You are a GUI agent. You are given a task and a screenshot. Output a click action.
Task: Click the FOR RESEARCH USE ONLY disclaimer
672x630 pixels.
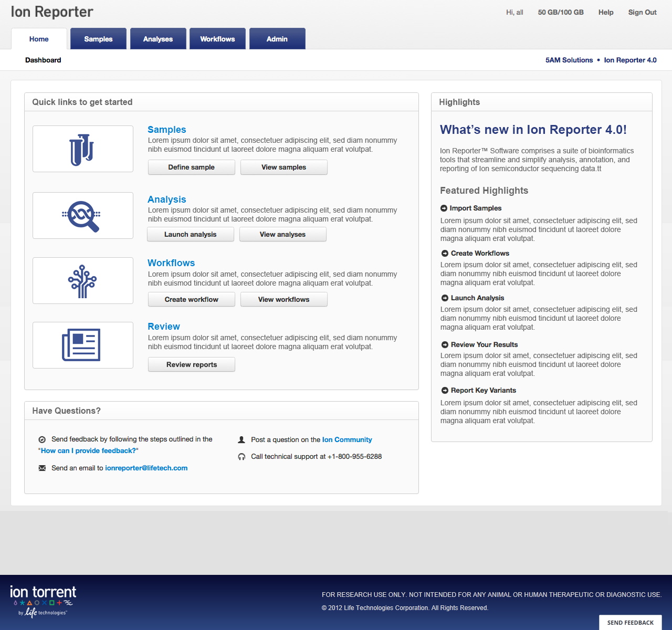coord(492,595)
